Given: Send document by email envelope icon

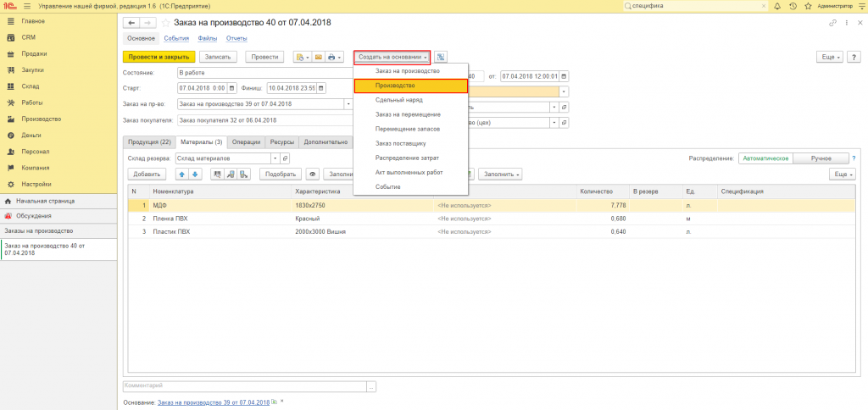Looking at the screenshot, I should tap(319, 57).
